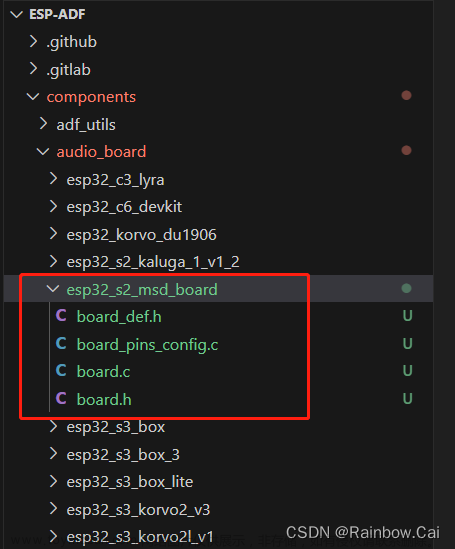Click the C file icon beside board.h
Viewport: 455px width, 549px height.
coord(61,398)
